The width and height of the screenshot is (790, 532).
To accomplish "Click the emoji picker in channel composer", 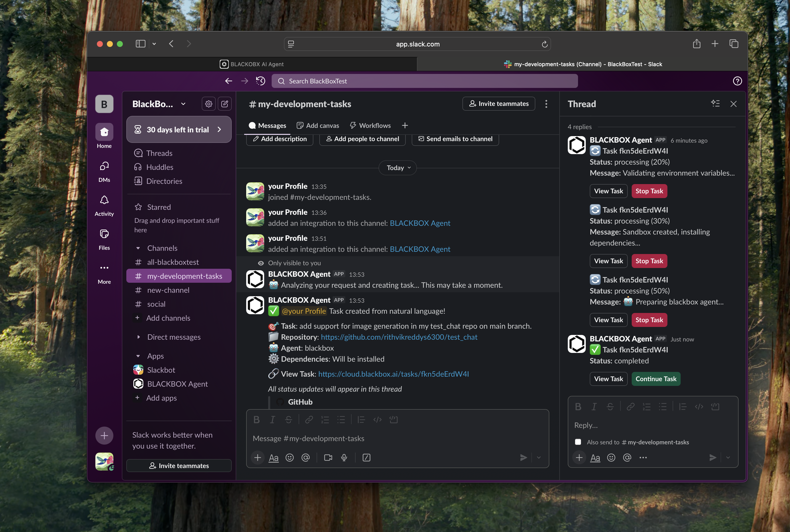I will tap(289, 457).
